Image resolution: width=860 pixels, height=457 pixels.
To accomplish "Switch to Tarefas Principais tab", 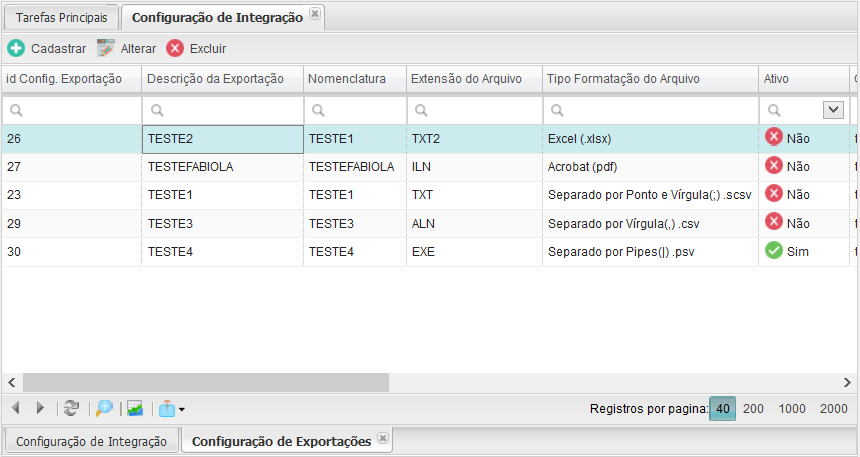I will coord(62,17).
